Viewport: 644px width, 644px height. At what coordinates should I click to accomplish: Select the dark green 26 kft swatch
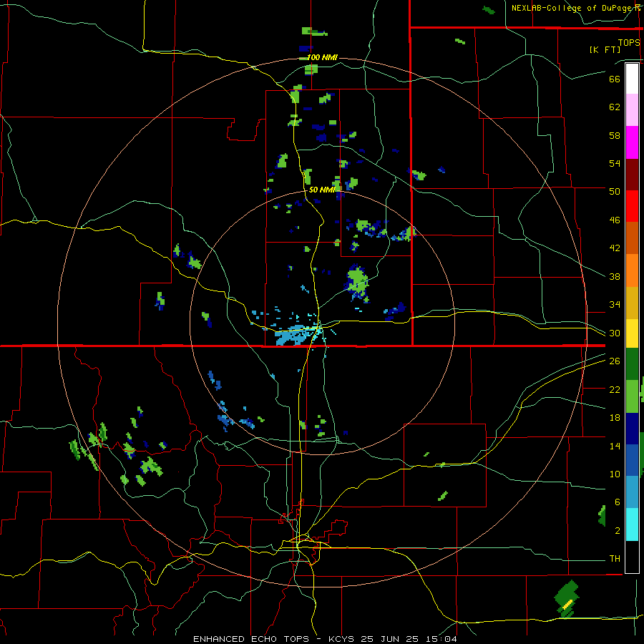(632, 364)
